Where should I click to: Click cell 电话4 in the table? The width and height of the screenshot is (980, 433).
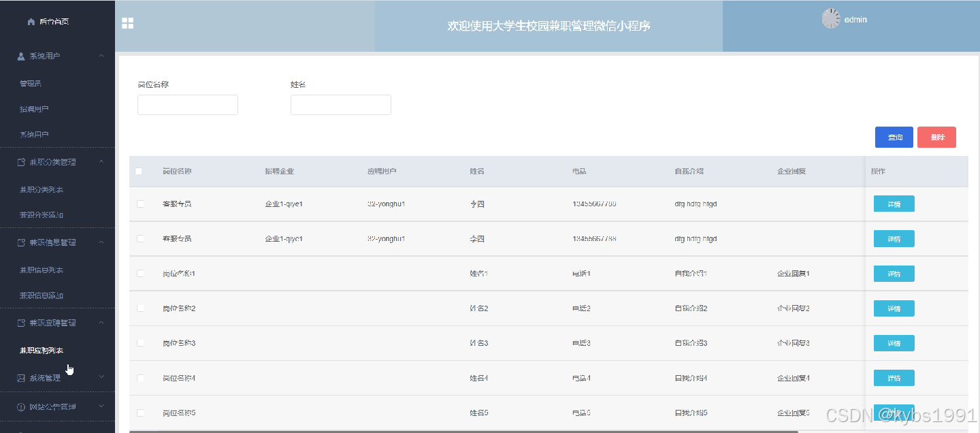tap(581, 378)
